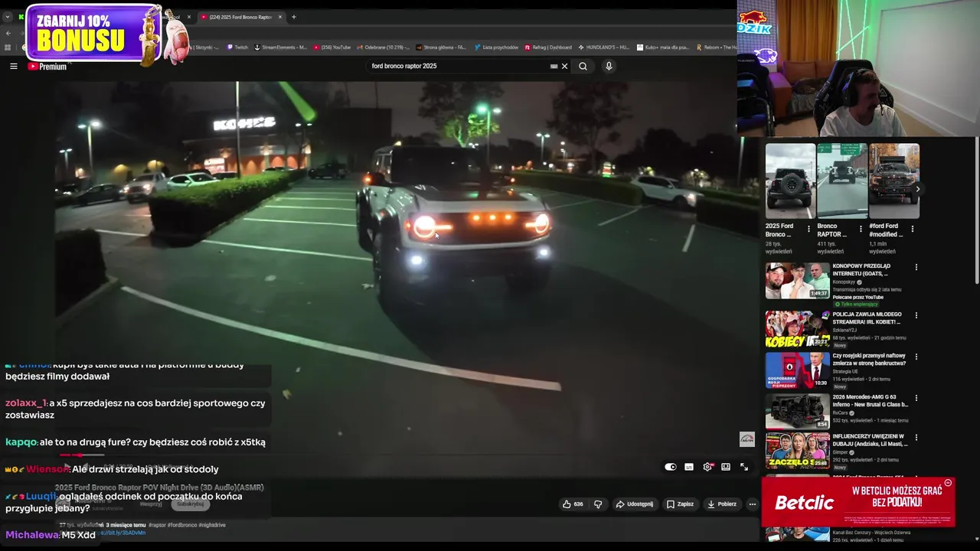The image size is (980, 551).
Task: Click the 'Konopskyy' channel name
Action: click(845, 282)
